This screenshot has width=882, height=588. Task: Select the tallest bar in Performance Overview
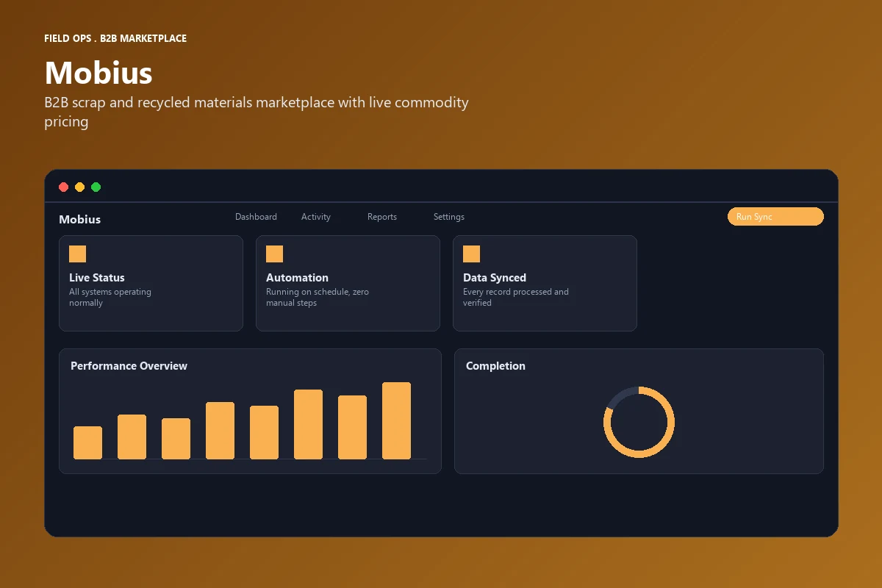[396, 420]
